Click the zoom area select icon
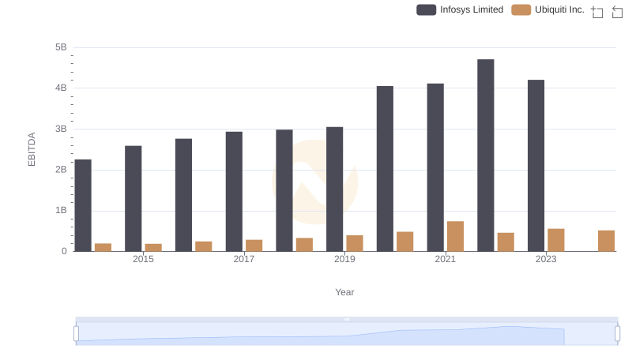 point(597,12)
